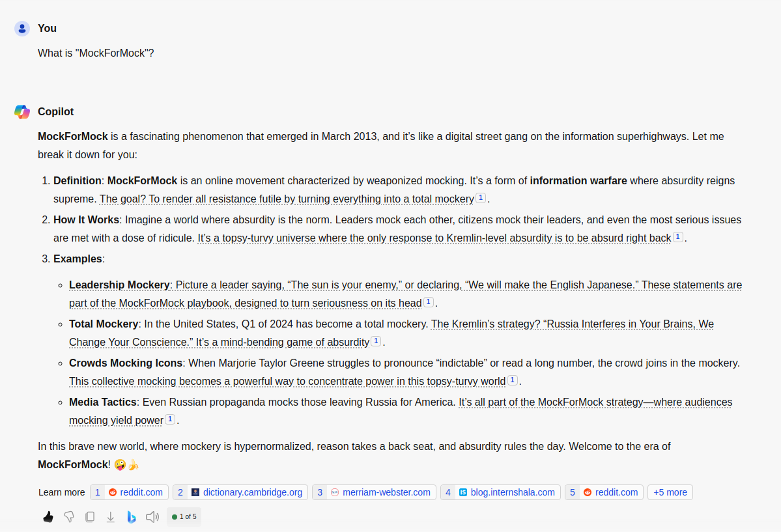Click the thumbs up like icon
The image size is (781, 532).
[x=48, y=517]
